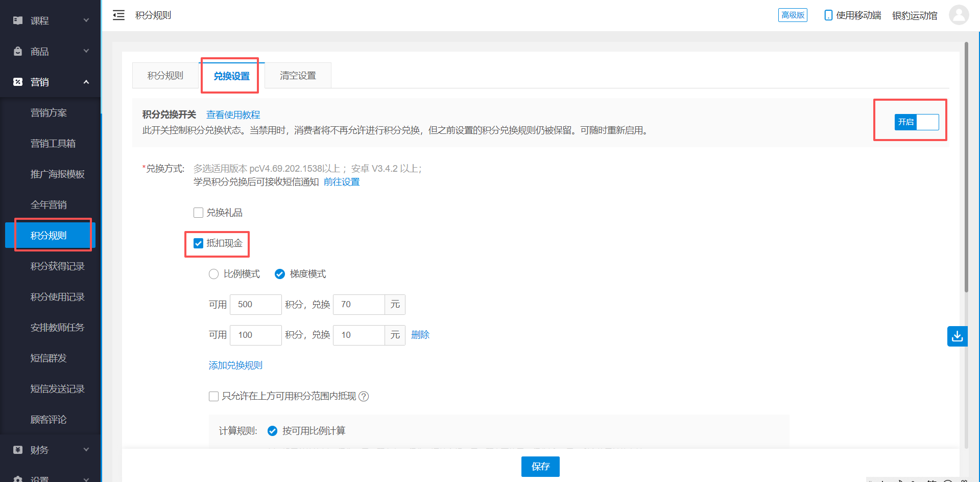Switch to the 清空设置 tab
The width and height of the screenshot is (980, 482).
click(x=298, y=75)
